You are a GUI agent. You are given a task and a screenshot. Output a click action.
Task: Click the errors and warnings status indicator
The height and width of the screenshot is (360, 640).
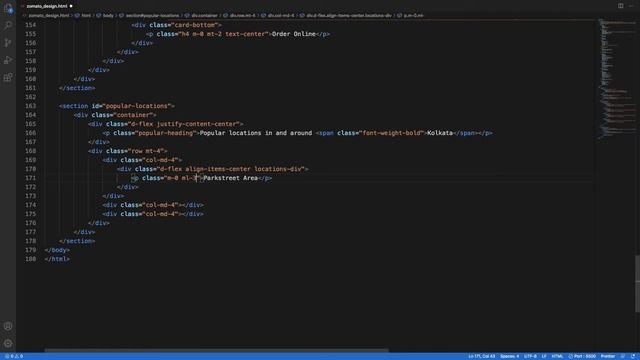click(14, 356)
